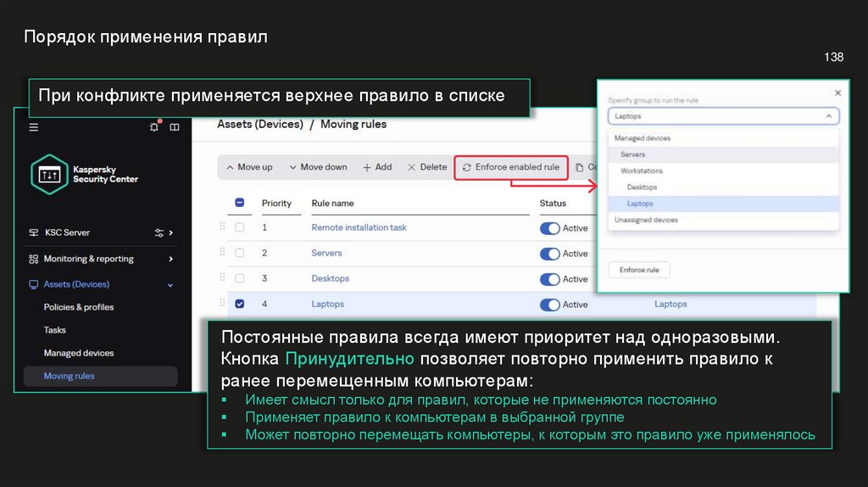Image resolution: width=868 pixels, height=487 pixels.
Task: Disable the Remote installation task status toggle
Action: click(549, 228)
